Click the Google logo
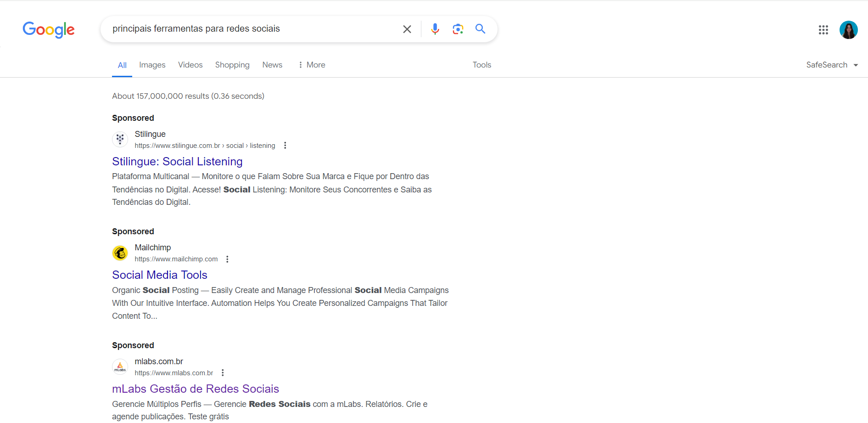This screenshot has height=423, width=868. (x=49, y=30)
